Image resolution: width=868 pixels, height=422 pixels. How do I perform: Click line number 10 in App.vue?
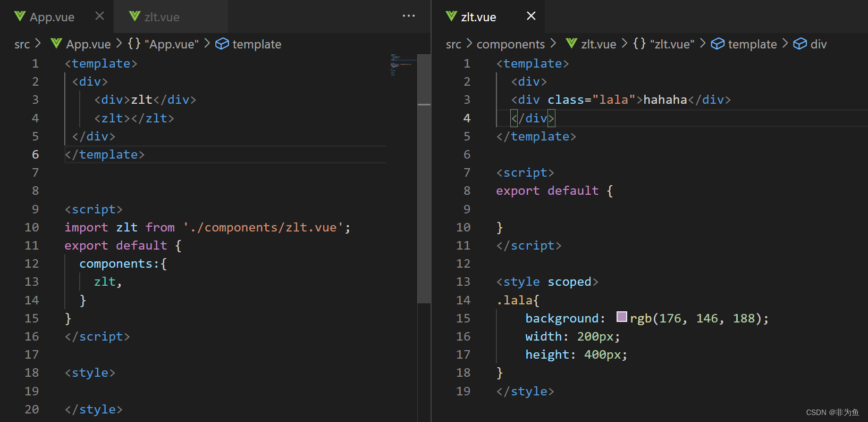[x=31, y=227]
